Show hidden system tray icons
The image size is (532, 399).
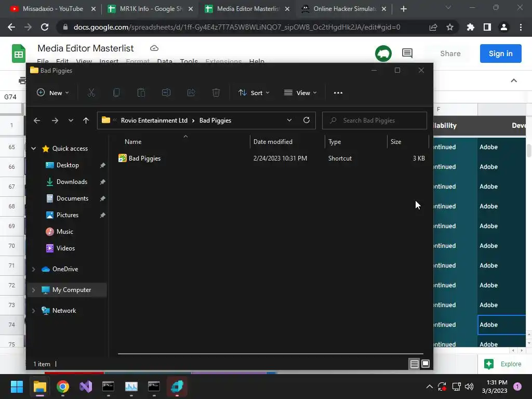[429, 387]
